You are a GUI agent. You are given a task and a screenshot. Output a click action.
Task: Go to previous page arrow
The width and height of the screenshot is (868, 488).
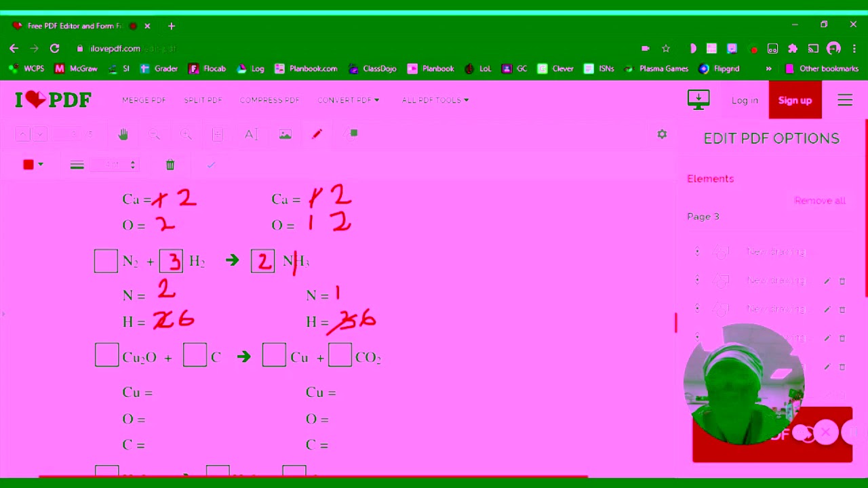[22, 134]
